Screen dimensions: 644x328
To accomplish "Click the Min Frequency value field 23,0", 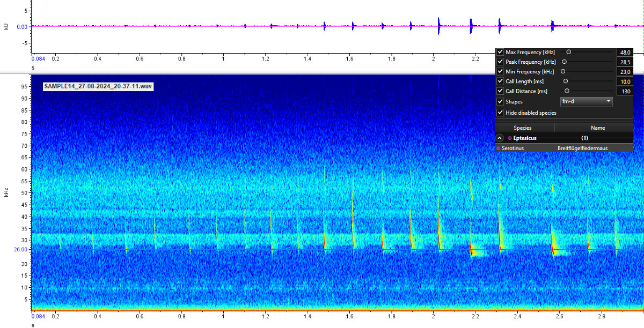I will coord(624,71).
